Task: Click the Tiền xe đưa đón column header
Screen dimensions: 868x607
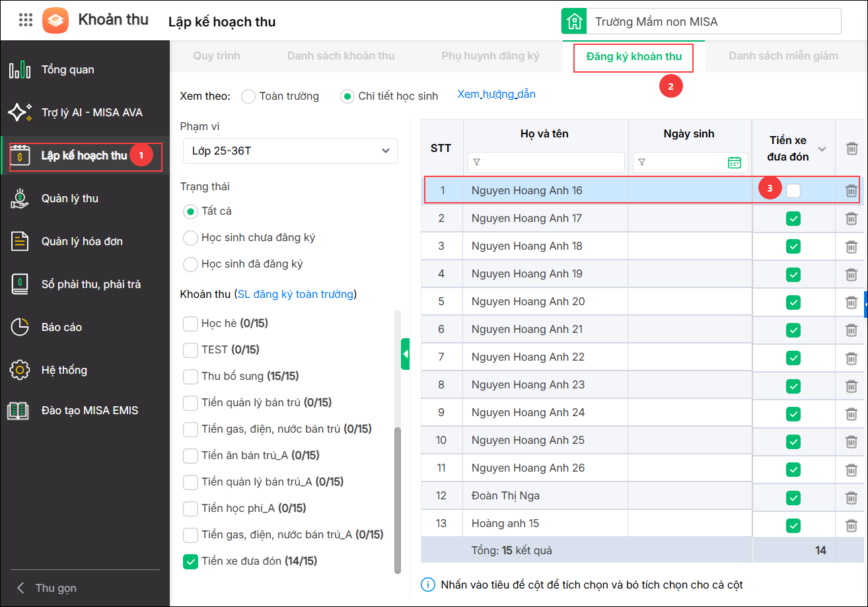Action: pyautogui.click(x=787, y=149)
